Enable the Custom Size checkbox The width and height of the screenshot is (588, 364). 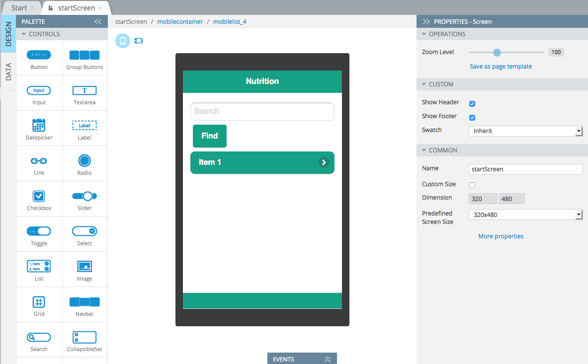(x=472, y=185)
